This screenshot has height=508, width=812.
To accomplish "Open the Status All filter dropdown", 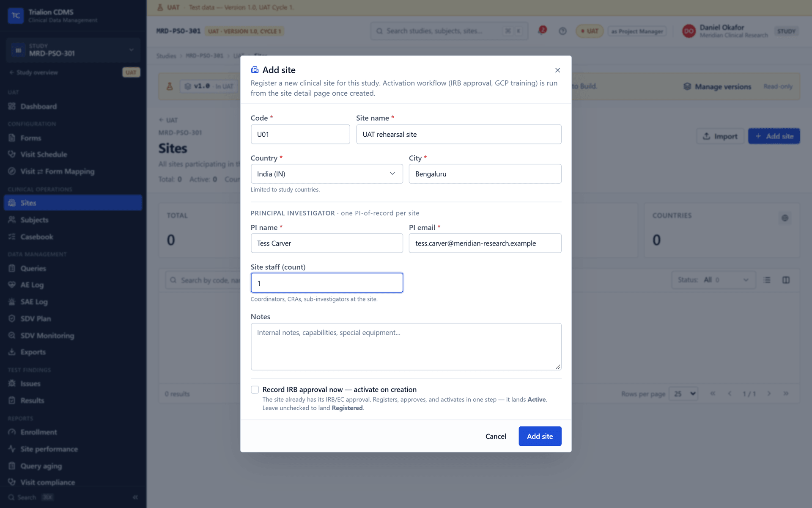I will 713,280.
